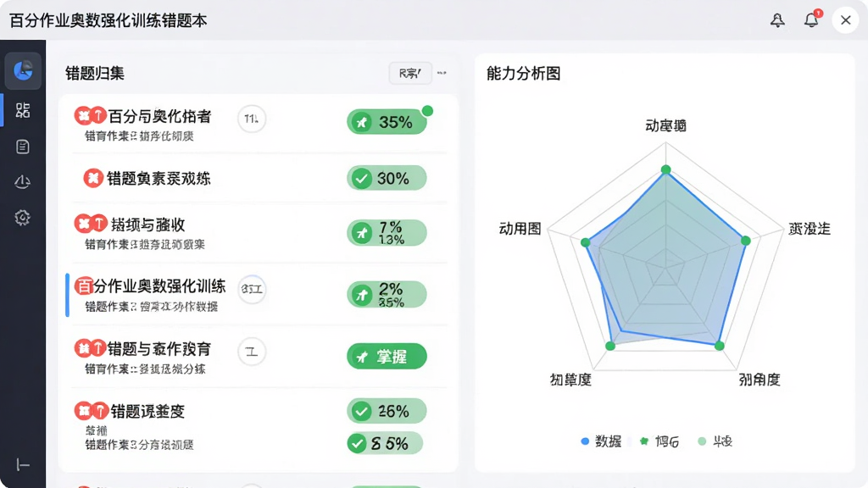
Task: Toggle the green check 26% badge
Action: (x=387, y=411)
